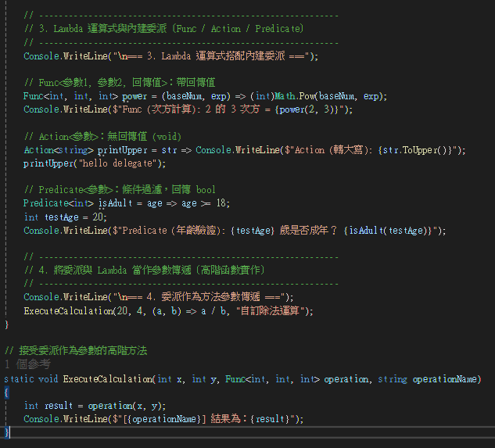Click the final closing brace on the last line
This screenshot has height=448, width=495.
(x=6, y=432)
